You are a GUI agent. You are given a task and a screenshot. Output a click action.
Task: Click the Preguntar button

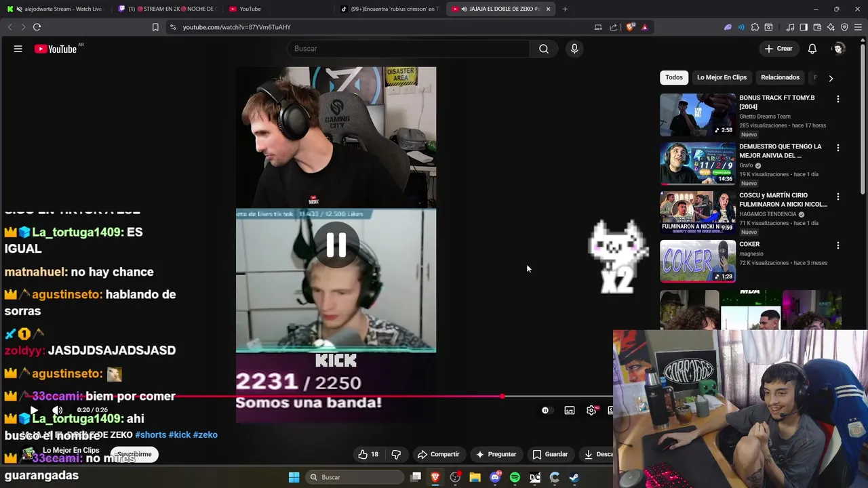496,454
